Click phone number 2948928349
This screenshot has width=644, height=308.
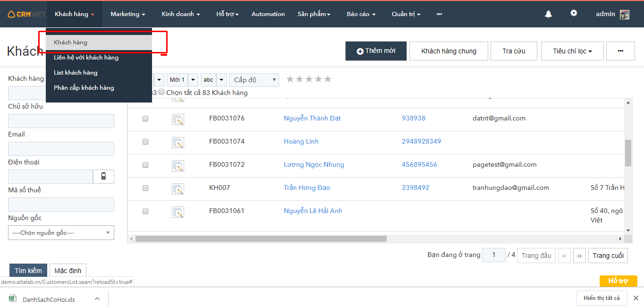pos(421,141)
